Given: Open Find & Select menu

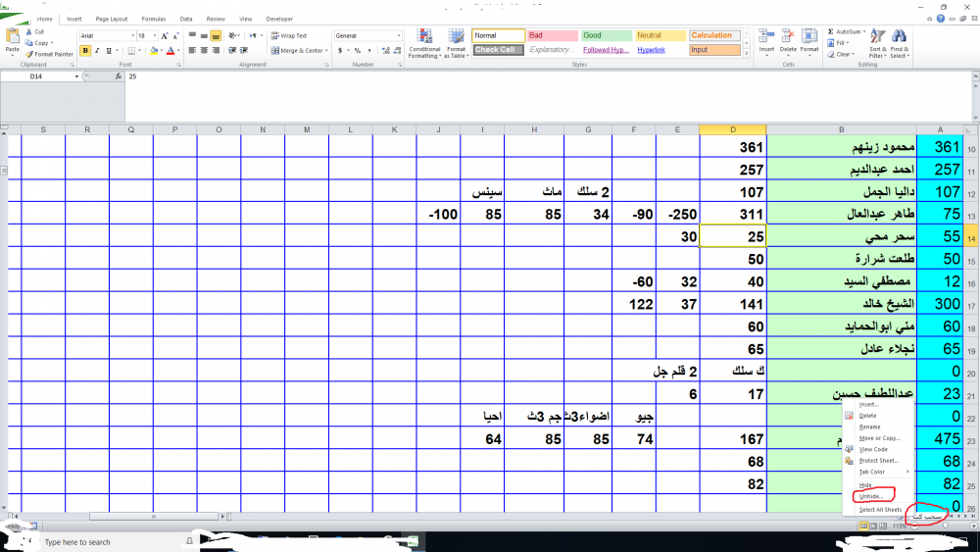Looking at the screenshot, I should click(x=900, y=44).
